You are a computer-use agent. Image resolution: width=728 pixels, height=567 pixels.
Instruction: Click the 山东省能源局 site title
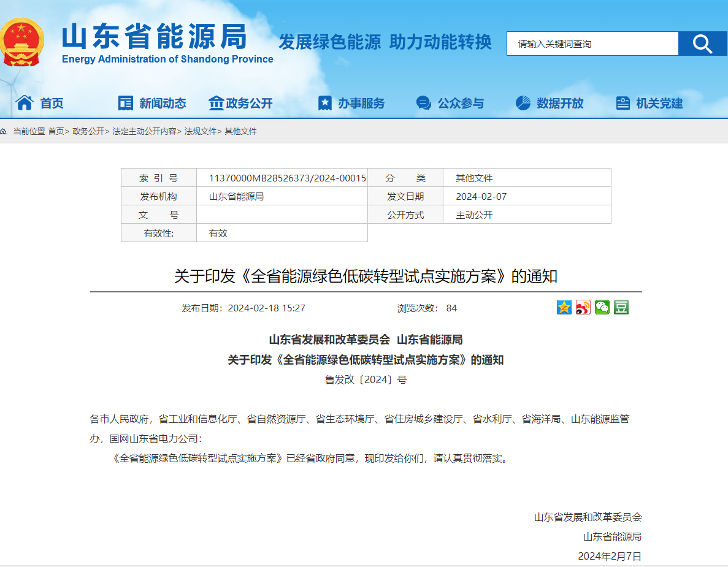click(x=155, y=37)
